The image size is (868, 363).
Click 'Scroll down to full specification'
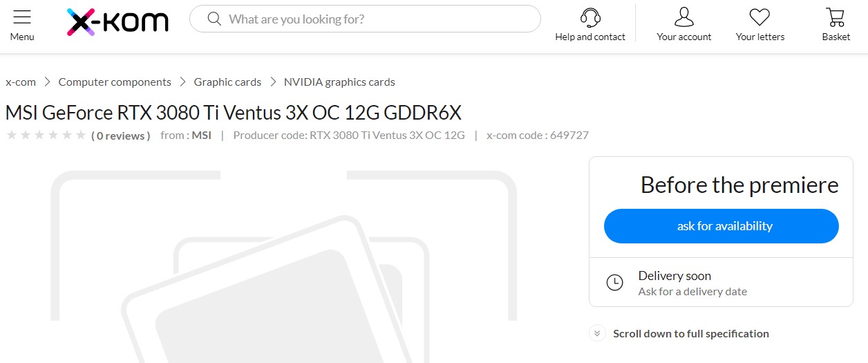coord(690,333)
